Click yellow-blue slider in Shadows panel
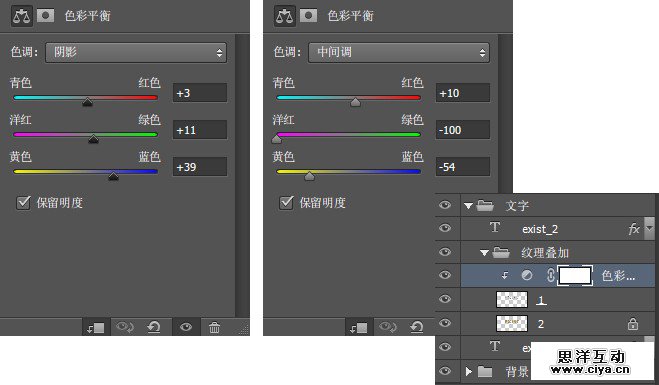659x385 pixels. click(x=85, y=172)
